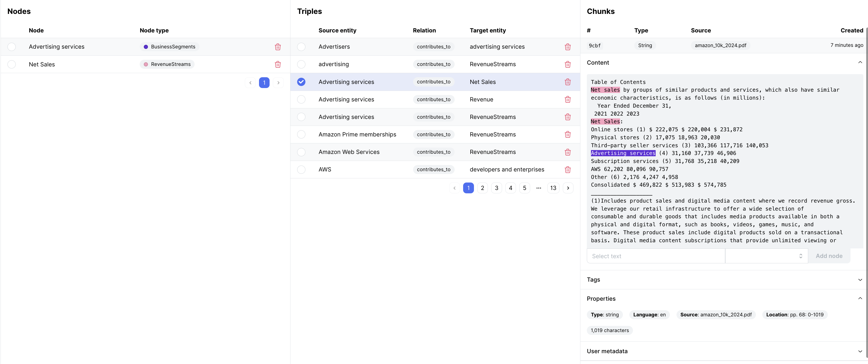Focus the Select text input field
868x364 pixels.
coord(656,256)
